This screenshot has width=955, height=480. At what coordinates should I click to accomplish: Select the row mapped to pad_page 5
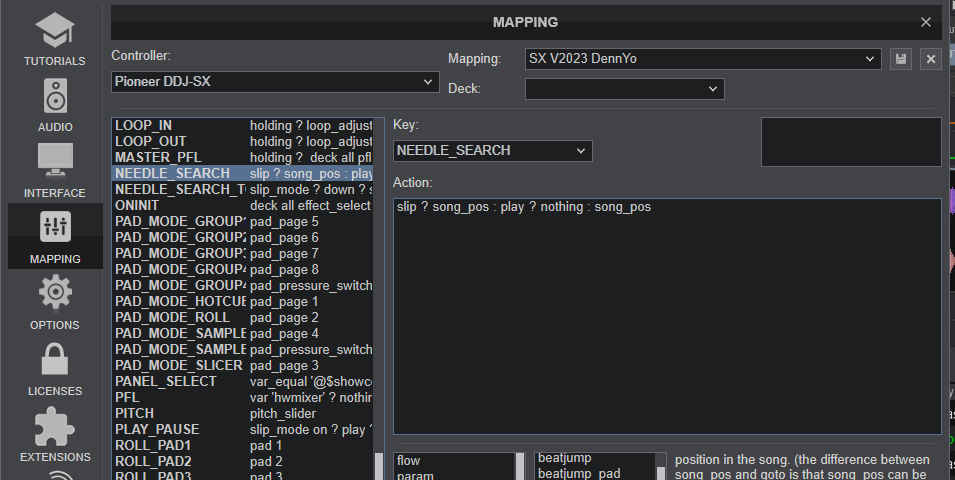coord(243,222)
